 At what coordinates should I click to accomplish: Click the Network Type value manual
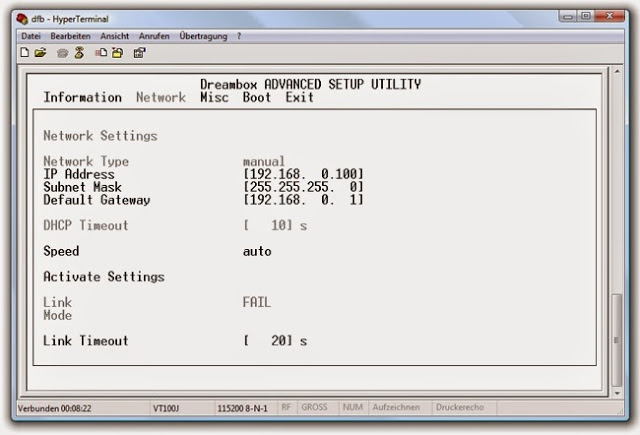(x=264, y=161)
